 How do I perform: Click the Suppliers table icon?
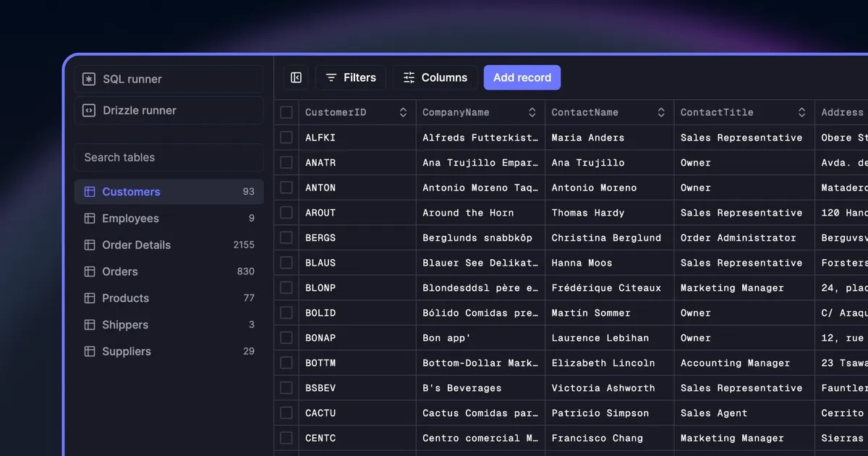click(x=90, y=351)
